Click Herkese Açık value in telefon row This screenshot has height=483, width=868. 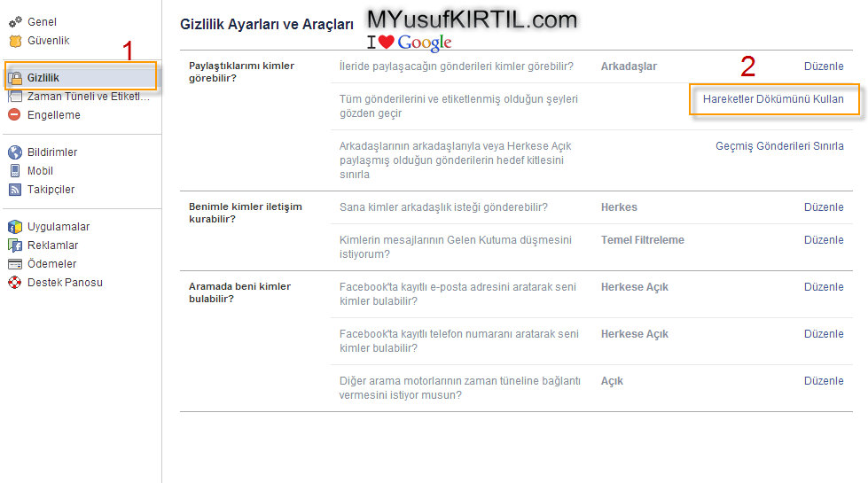coord(635,334)
